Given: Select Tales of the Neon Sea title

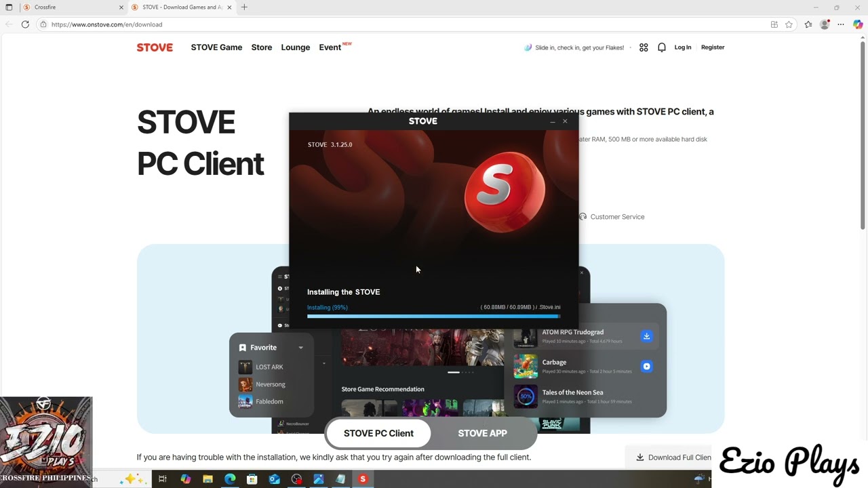Looking at the screenshot, I should [572, 392].
